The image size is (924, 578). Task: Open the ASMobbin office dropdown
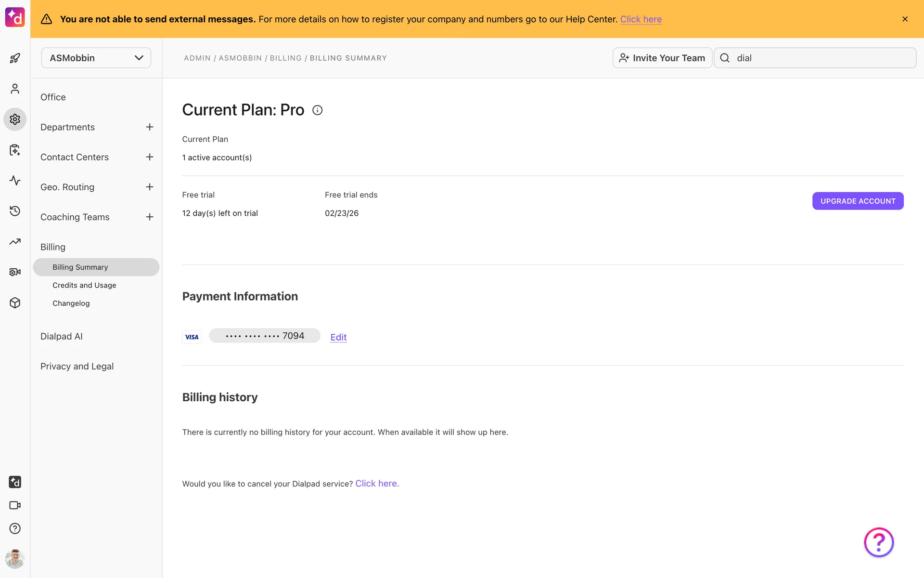click(96, 58)
